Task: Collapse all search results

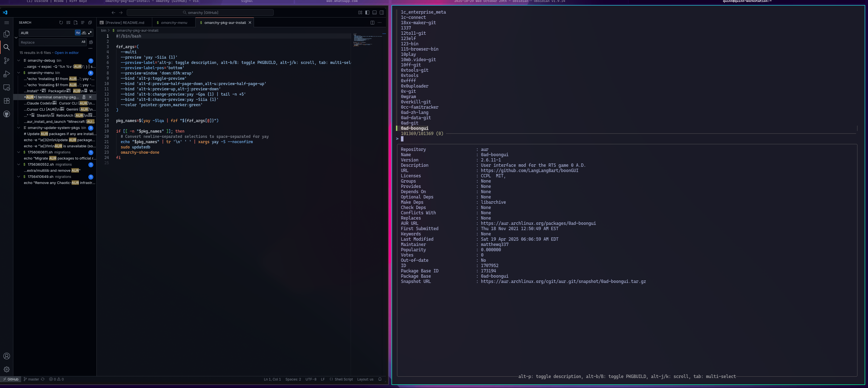Action: tap(90, 23)
